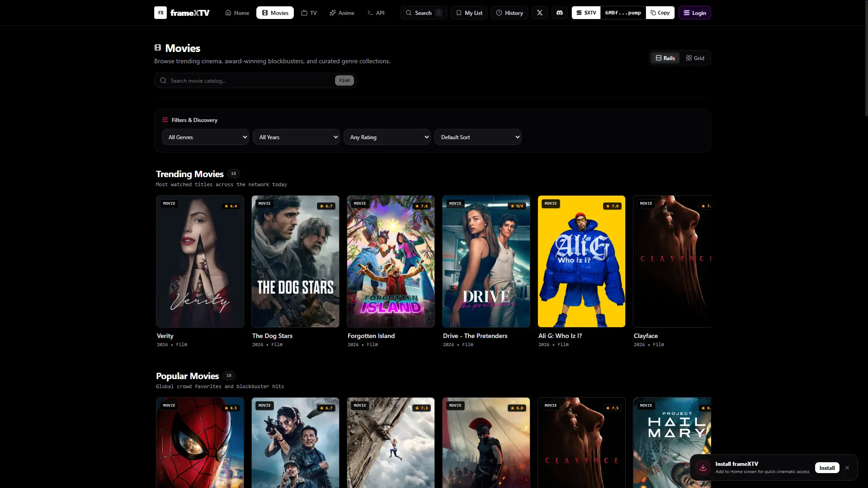Click the frameXTV logo icon
Viewport: 868px width, 488px height.
pos(160,13)
